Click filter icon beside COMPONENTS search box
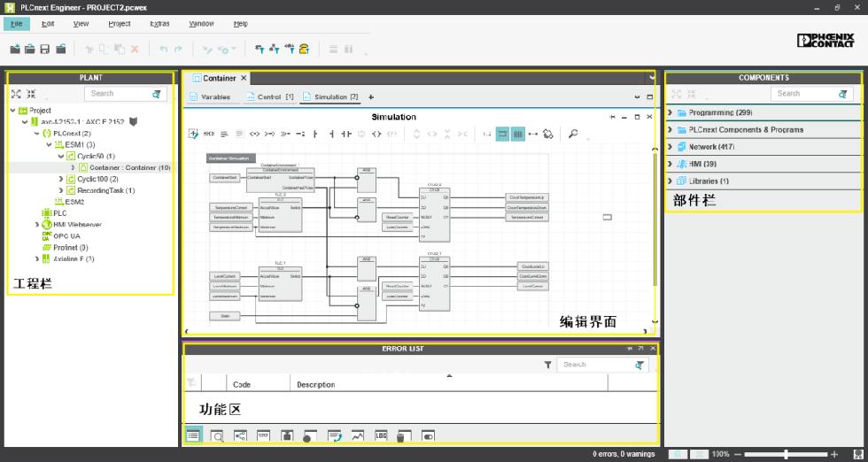 (x=842, y=94)
